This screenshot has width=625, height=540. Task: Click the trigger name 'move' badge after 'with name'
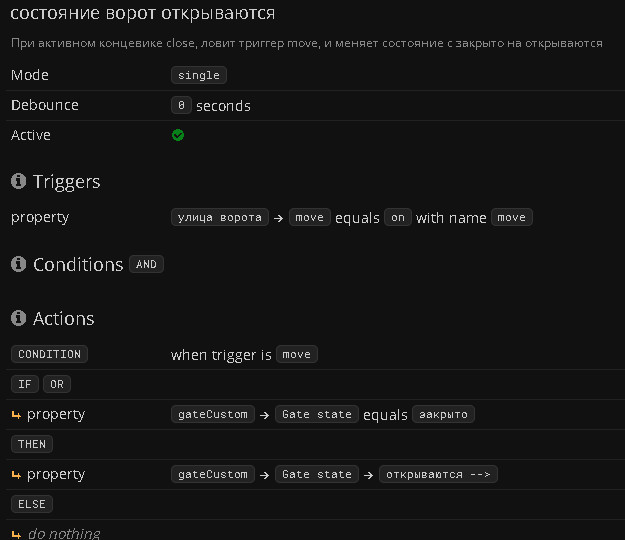coord(511,217)
